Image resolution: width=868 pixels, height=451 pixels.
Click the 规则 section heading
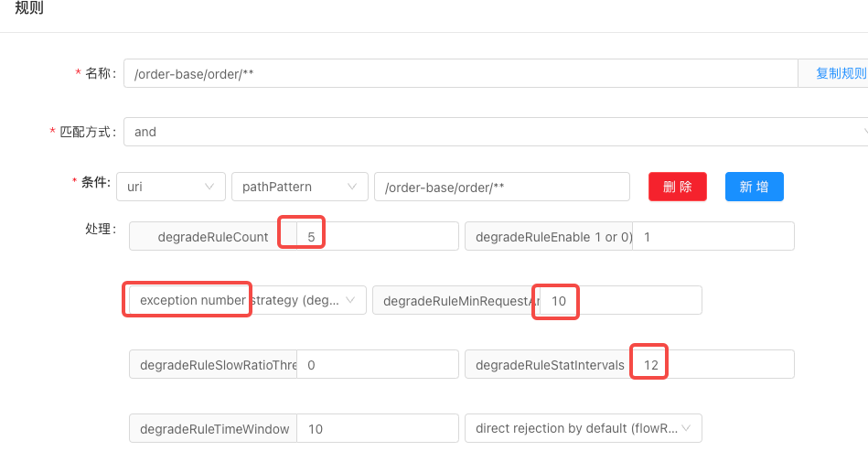tap(28, 7)
